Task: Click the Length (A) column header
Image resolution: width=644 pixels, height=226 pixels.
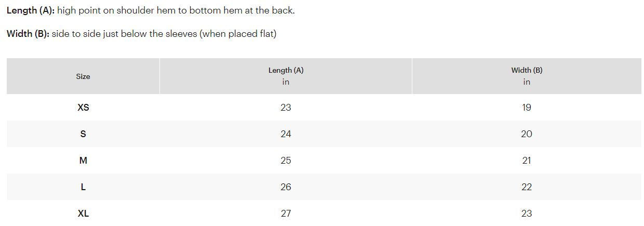Action: tap(286, 70)
